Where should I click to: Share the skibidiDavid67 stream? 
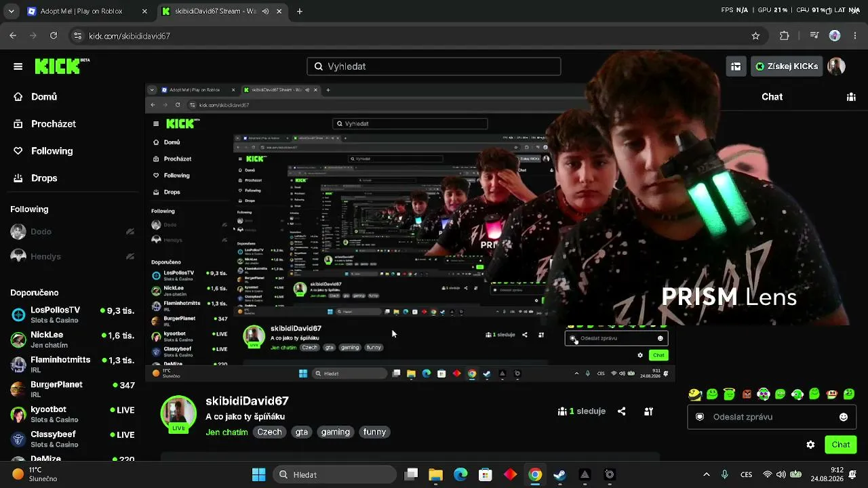click(x=621, y=411)
